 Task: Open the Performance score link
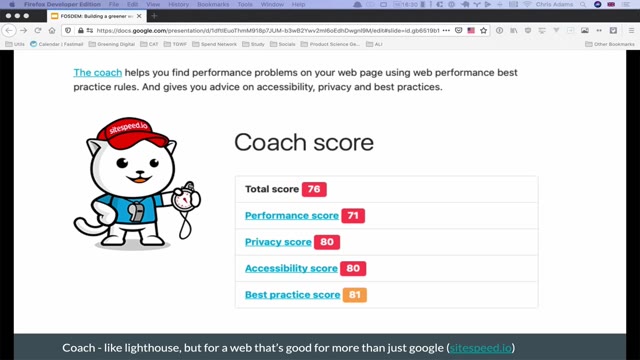tap(292, 216)
